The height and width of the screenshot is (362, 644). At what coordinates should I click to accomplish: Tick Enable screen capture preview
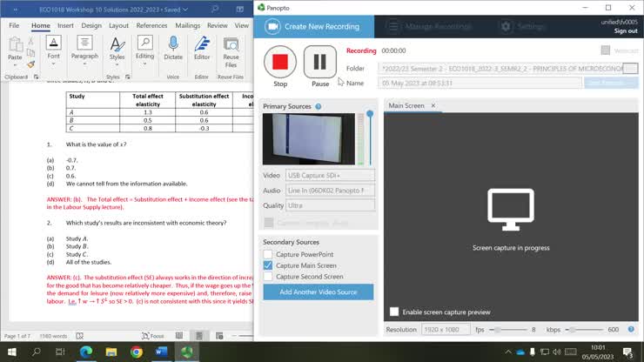click(x=395, y=312)
